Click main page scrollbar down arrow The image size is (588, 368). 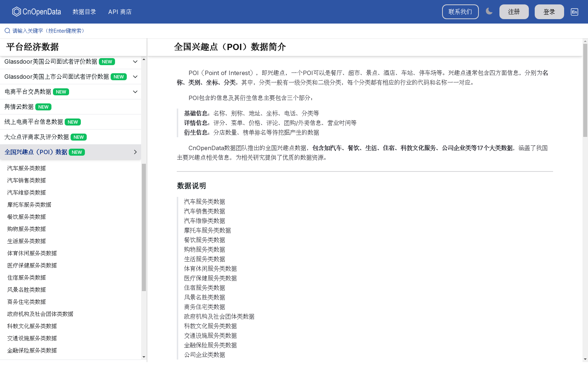pyautogui.click(x=585, y=359)
